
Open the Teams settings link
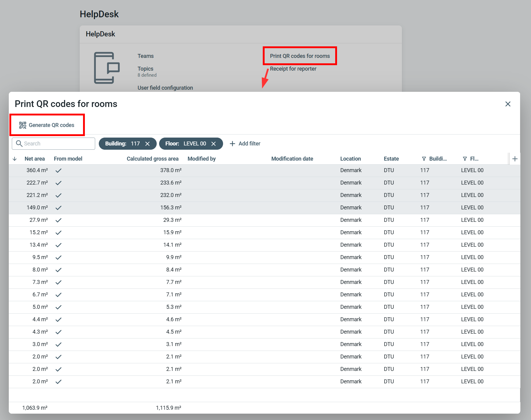(145, 56)
